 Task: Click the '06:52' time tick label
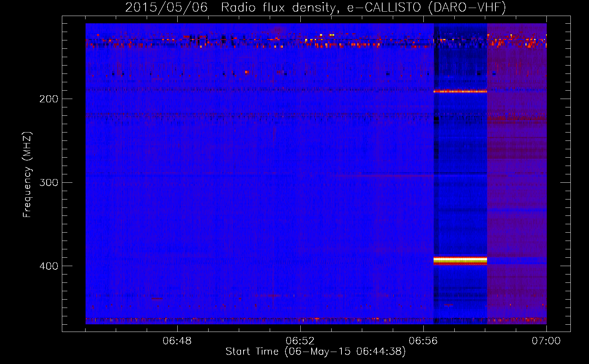(300, 341)
